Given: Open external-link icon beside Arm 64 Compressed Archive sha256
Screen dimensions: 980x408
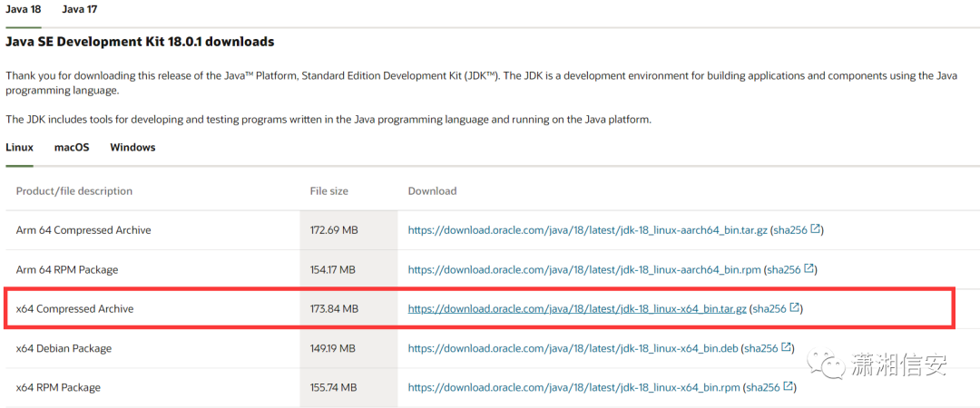Looking at the screenshot, I should click(815, 229).
